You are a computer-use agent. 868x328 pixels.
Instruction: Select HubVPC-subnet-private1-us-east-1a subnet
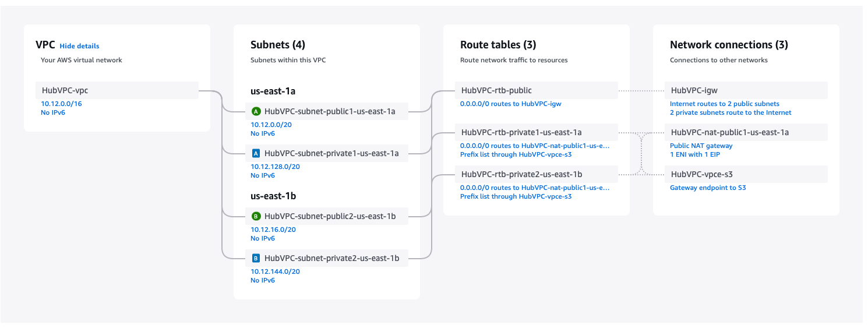[331, 153]
